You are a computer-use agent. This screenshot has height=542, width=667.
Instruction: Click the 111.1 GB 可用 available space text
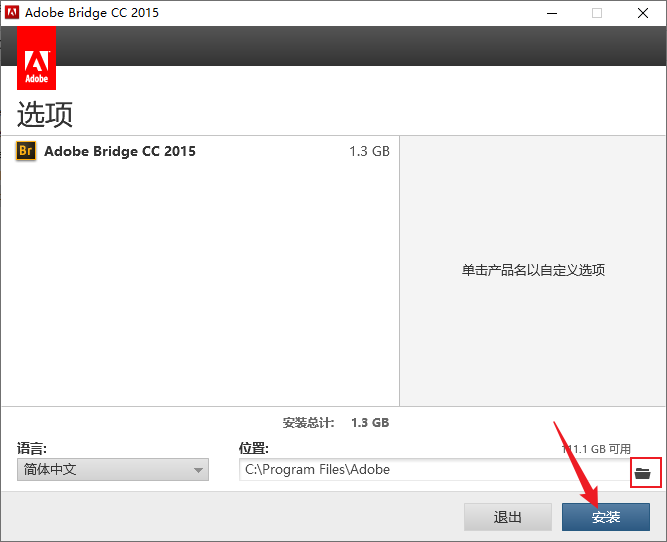click(596, 449)
